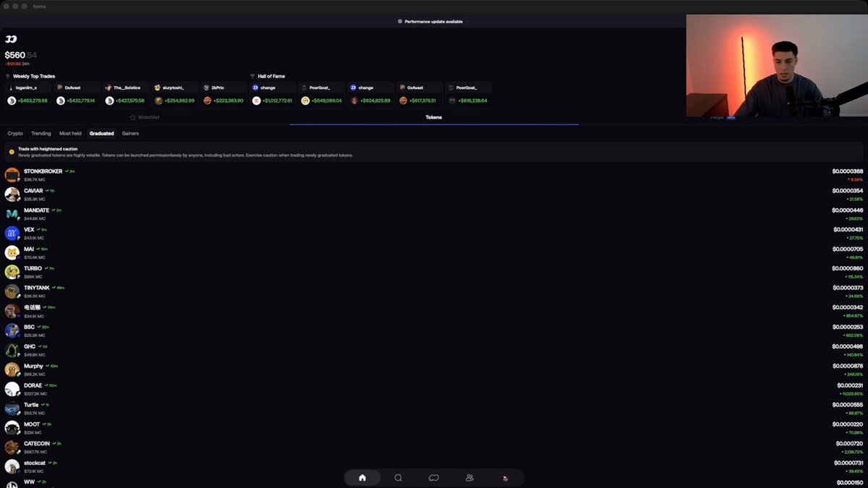Viewport: 868px width, 488px height.
Task: Open the infinity-shaped icon in bottom navigation
Action: [x=434, y=477]
